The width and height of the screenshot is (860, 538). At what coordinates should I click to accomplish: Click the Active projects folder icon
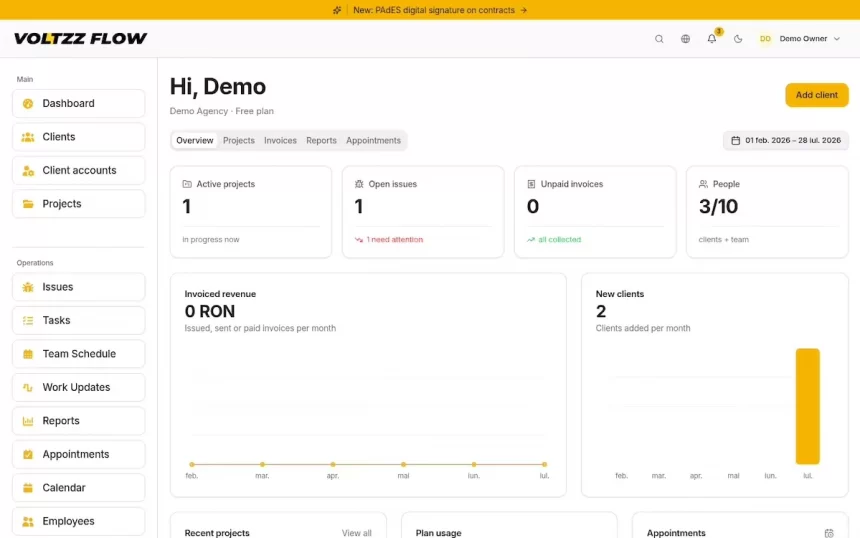coord(187,184)
